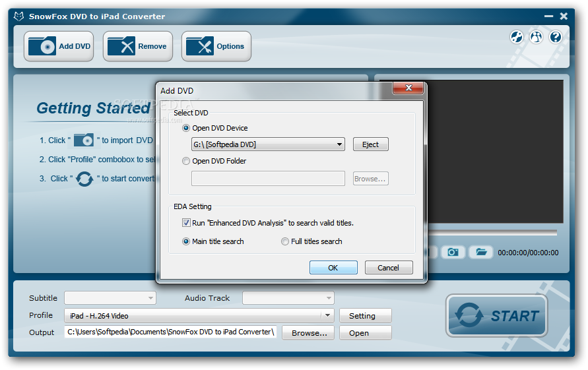Click the Setting button next to Profile
Viewport: 588px width, 370px height.
click(x=366, y=316)
